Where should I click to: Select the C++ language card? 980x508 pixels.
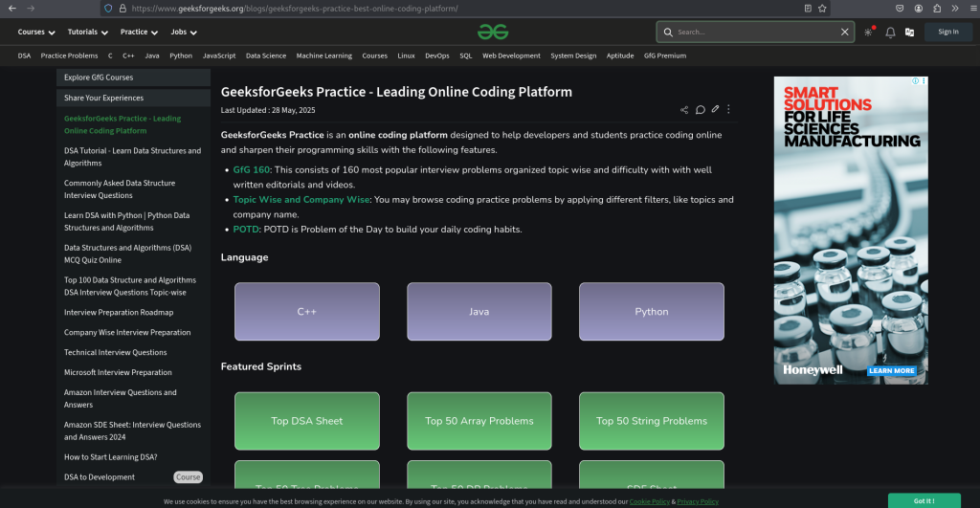[x=307, y=311]
